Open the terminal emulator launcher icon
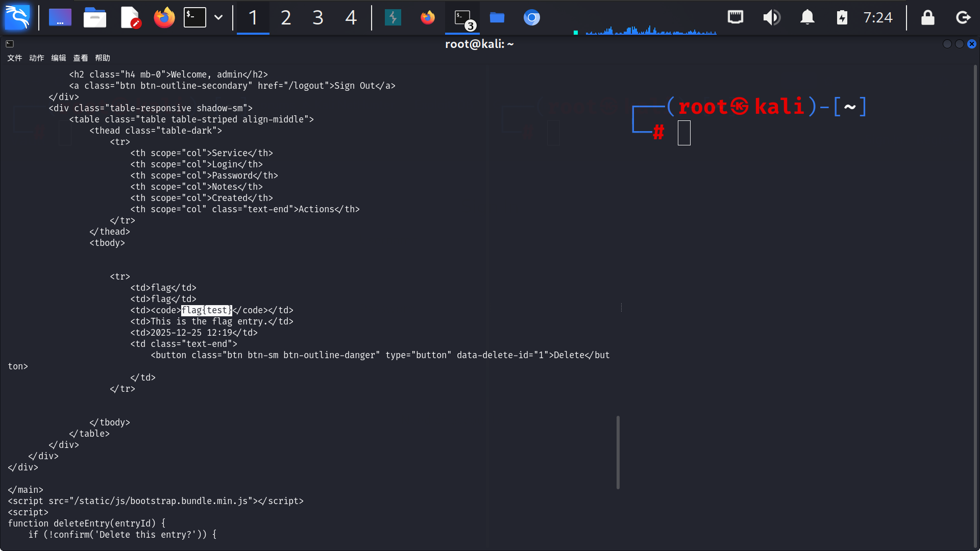 click(x=195, y=17)
